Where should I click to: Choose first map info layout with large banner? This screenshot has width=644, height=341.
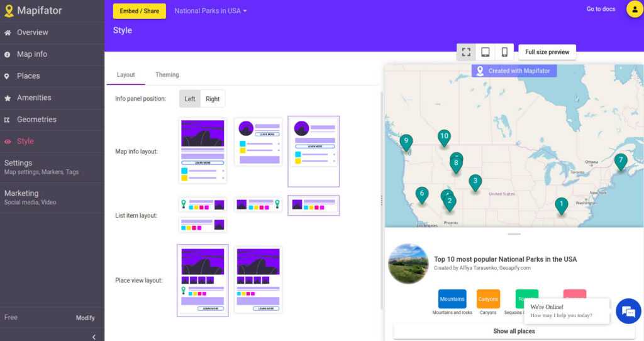203,151
